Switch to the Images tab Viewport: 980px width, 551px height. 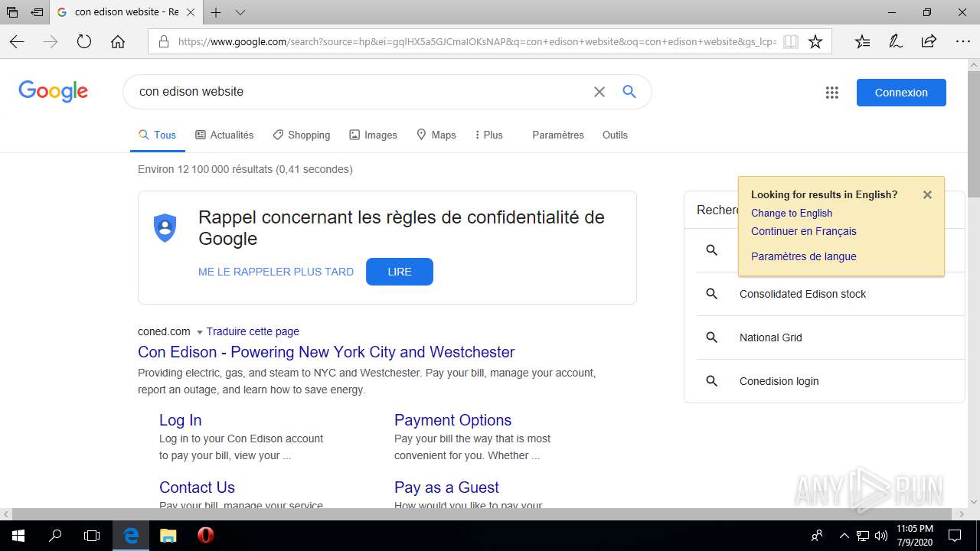click(x=373, y=135)
